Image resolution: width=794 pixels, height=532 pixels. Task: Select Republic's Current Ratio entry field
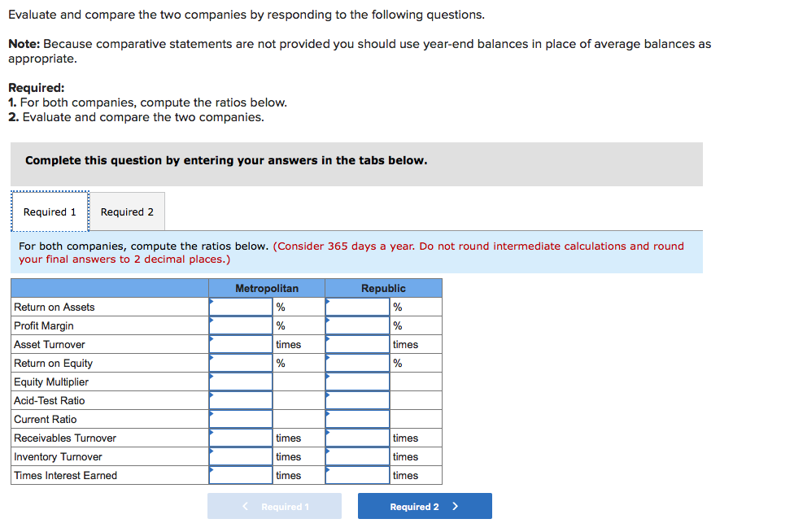(x=357, y=419)
